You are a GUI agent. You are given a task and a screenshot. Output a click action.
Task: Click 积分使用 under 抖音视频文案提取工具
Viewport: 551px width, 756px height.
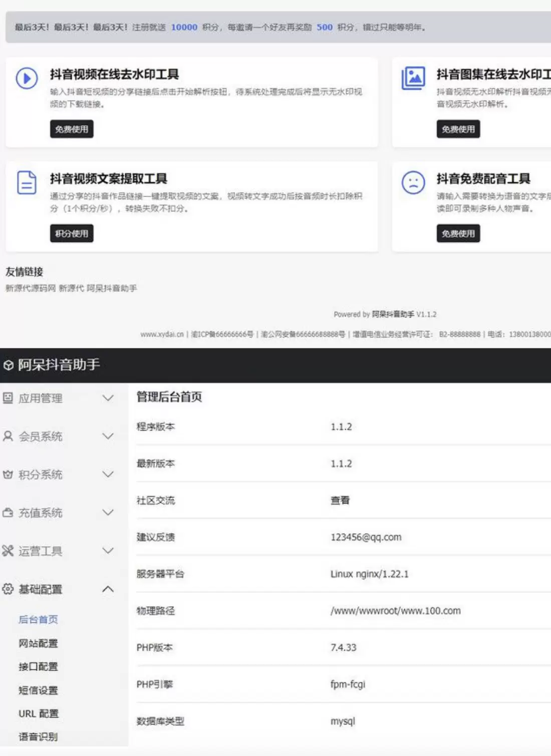point(72,233)
